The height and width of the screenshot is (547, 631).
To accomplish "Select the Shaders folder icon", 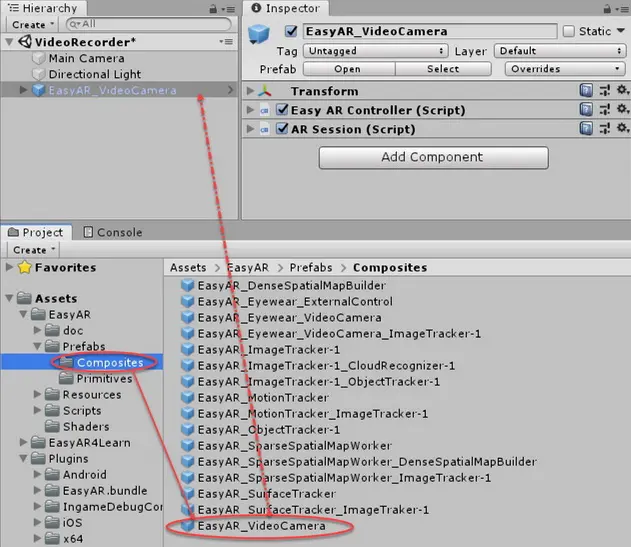I will click(52, 426).
